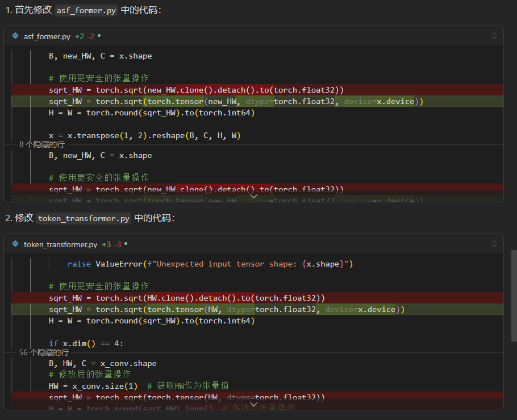Click the Python icon beside asf_former.py
Viewport: 517px width, 420px height.
15,36
